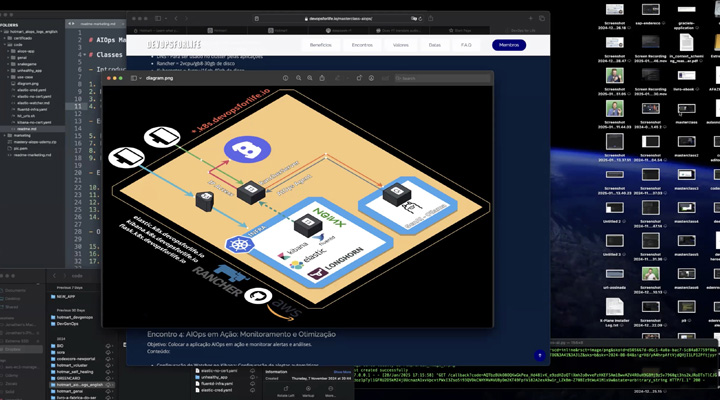Zoom out in the Preview toolbar
Image resolution: width=720 pixels, height=400 pixels.
point(298,78)
